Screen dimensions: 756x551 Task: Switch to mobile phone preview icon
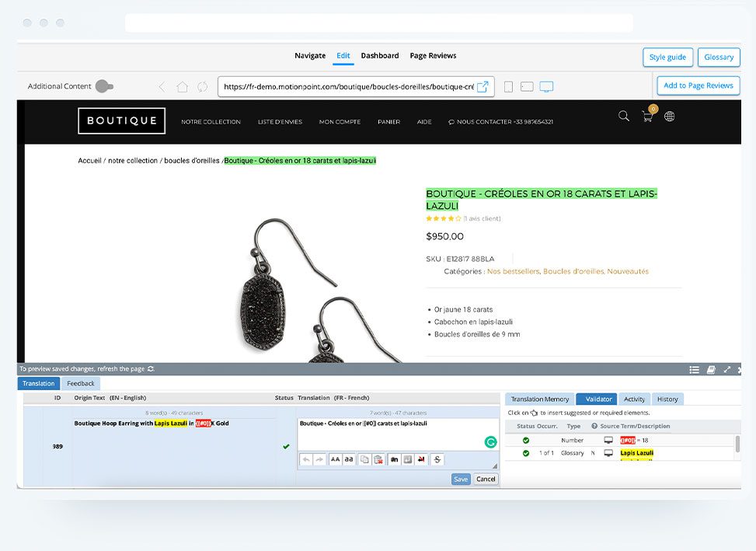pos(508,87)
